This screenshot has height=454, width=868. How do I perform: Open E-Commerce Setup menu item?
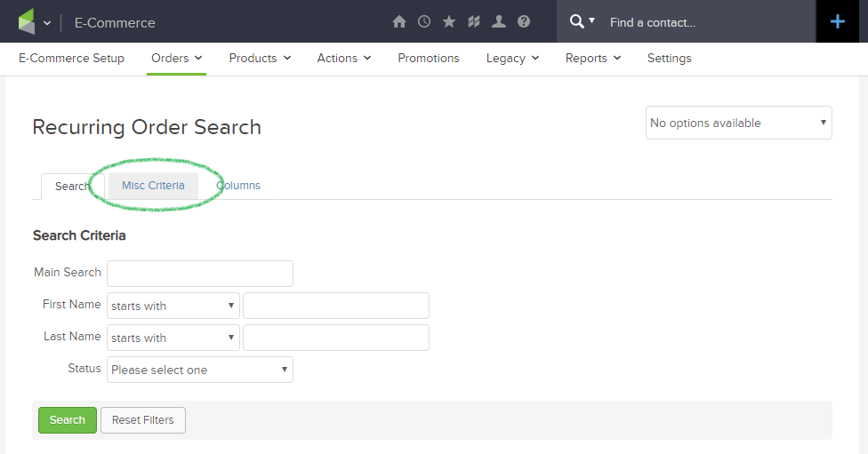point(71,58)
